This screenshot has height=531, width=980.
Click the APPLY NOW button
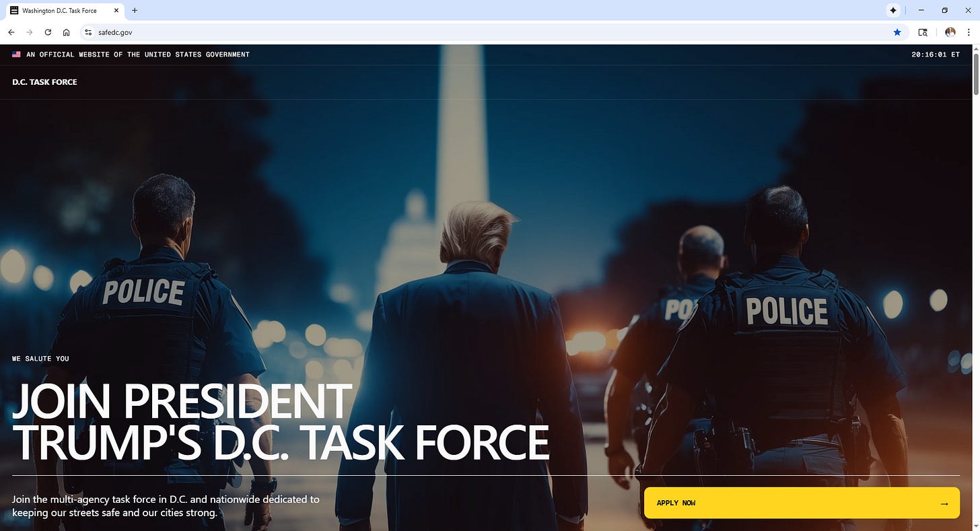(802, 503)
